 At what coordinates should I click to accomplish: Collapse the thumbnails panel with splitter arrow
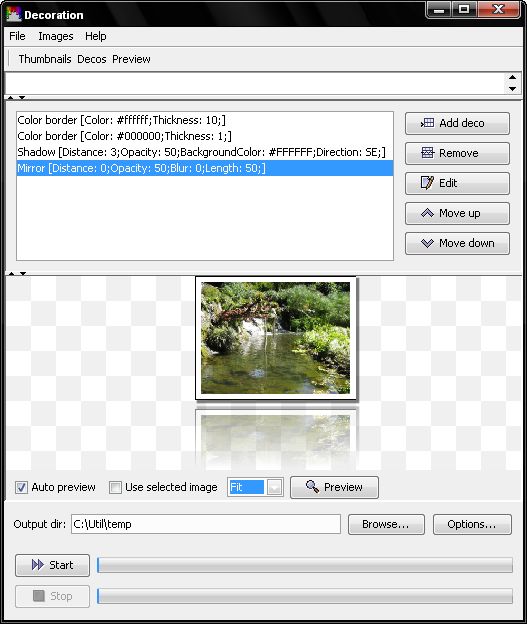[11, 98]
